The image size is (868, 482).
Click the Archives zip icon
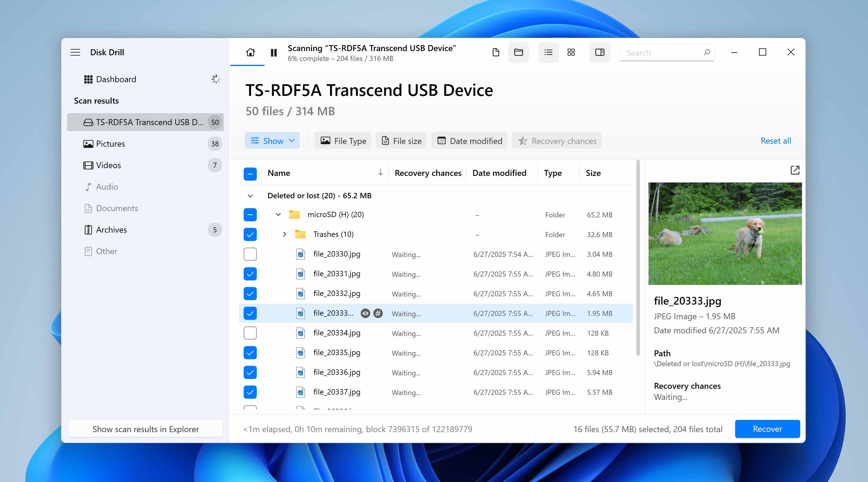pyautogui.click(x=88, y=230)
